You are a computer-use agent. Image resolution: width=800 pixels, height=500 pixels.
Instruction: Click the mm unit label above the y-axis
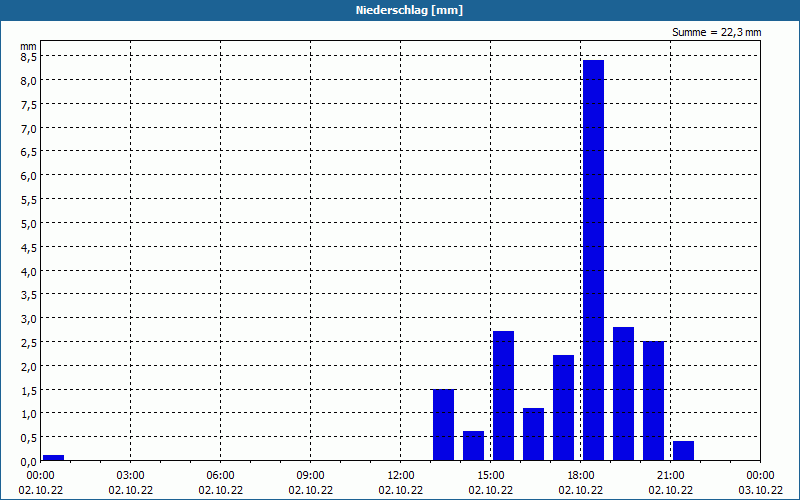pyautogui.click(x=28, y=46)
